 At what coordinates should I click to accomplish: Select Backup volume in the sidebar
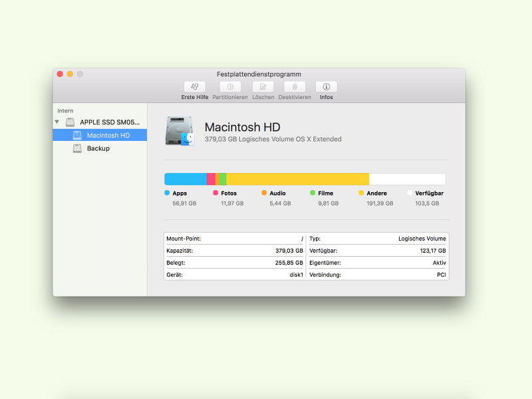pyautogui.click(x=100, y=148)
